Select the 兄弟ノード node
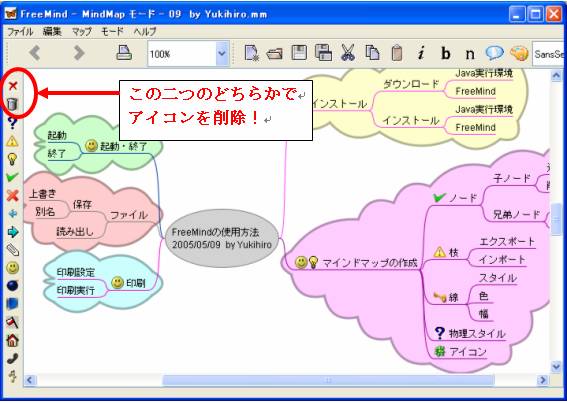 [x=516, y=215]
